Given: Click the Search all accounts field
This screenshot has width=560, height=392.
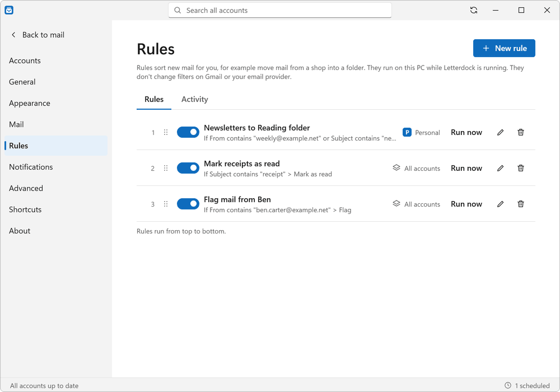Looking at the screenshot, I should tap(280, 10).
